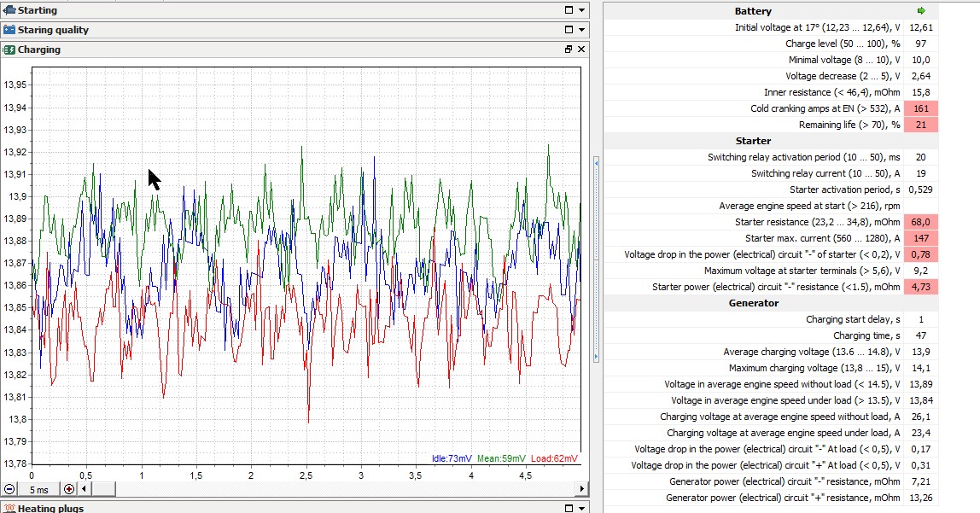Click the Load:62mV legend label
The height and width of the screenshot is (513, 980).
(x=554, y=458)
